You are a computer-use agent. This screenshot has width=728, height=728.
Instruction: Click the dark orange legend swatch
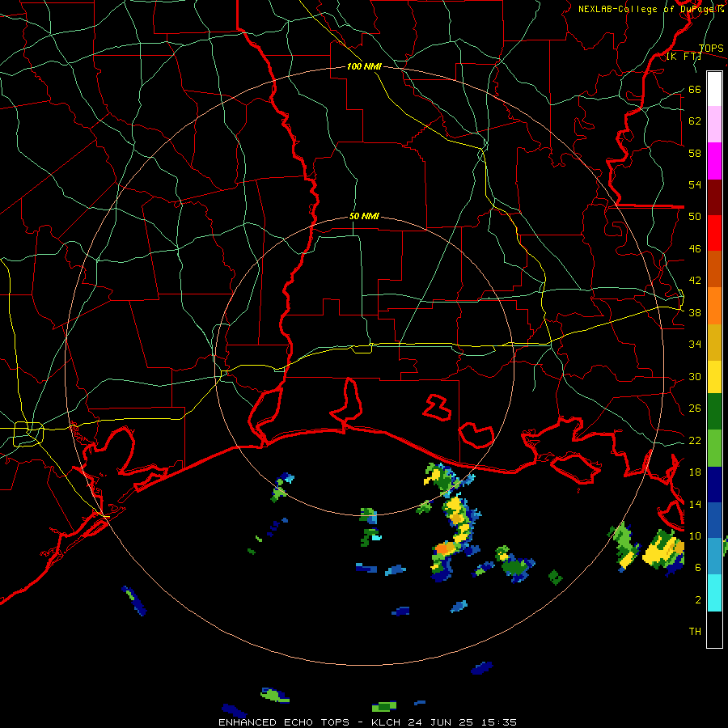(x=714, y=269)
